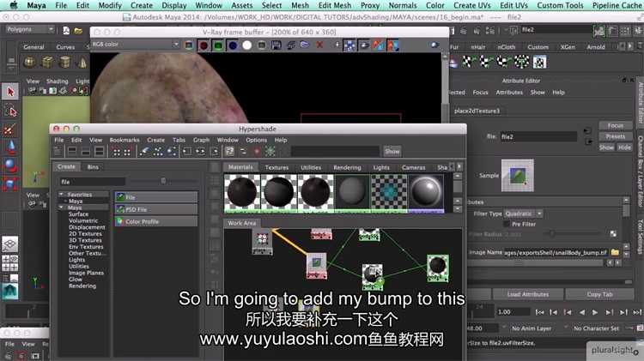Open Filter Type Quadratic dropdown
Viewport: 644px width, 361px height.
click(x=524, y=214)
